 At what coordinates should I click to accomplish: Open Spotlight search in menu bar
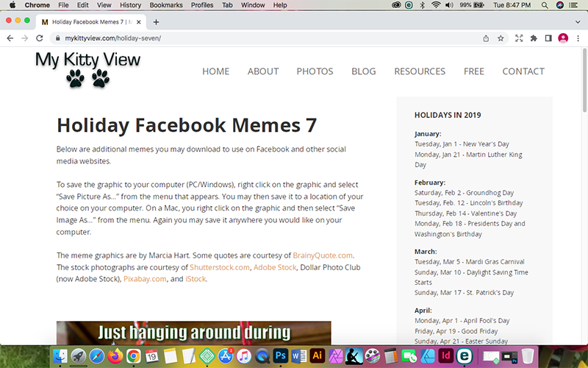(x=544, y=5)
